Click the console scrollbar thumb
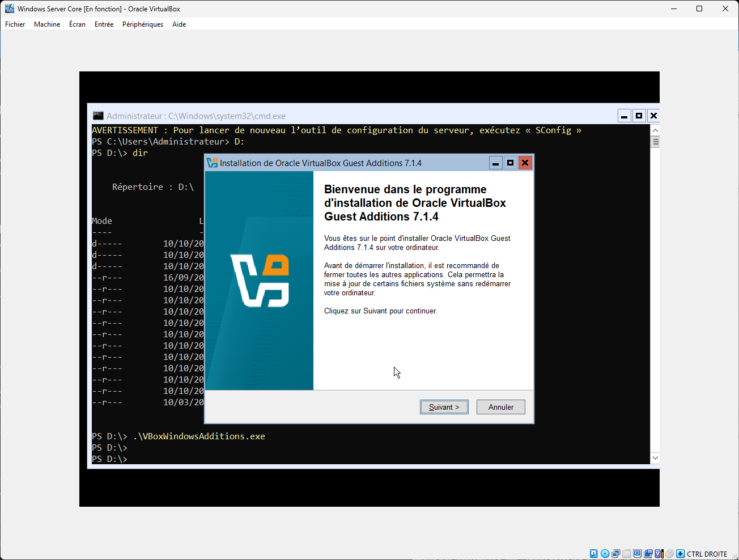Image resolution: width=739 pixels, height=560 pixels. 655,142
